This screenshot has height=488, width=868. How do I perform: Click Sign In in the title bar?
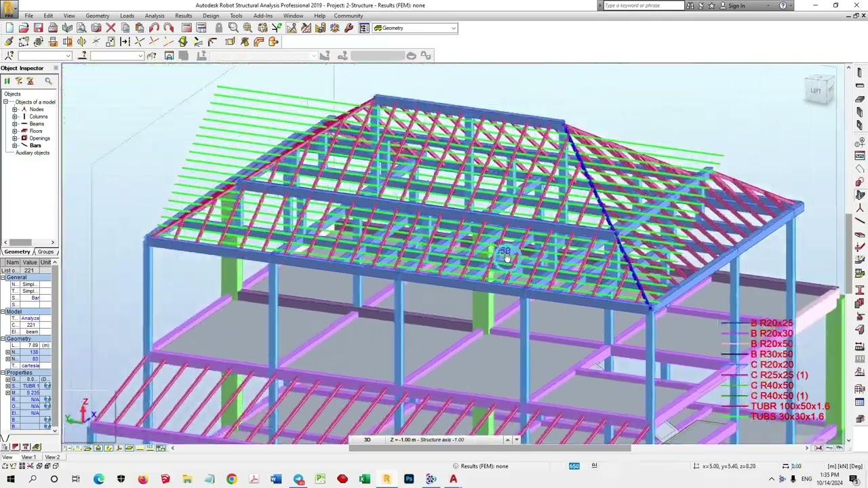tap(736, 5)
